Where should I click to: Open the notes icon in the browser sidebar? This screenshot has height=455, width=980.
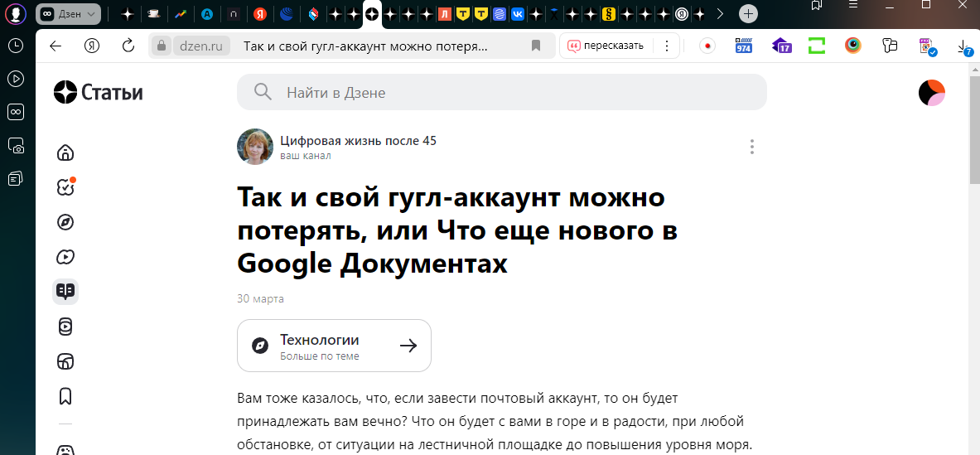[x=16, y=179]
